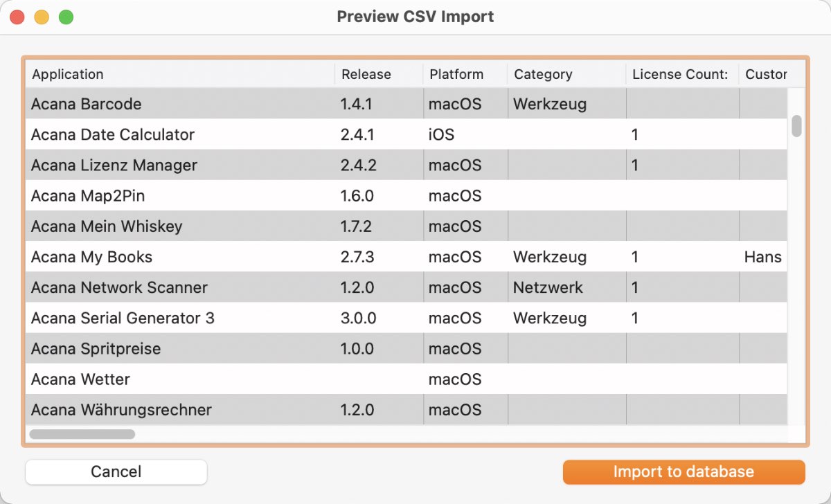The height and width of the screenshot is (504, 831).
Task: Click the Acana Spritpreise row
Action: [96, 348]
